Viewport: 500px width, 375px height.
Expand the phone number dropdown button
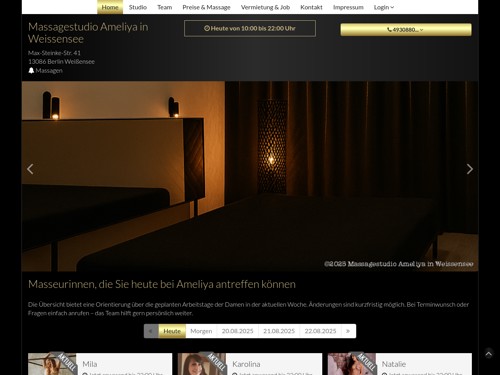click(x=406, y=30)
